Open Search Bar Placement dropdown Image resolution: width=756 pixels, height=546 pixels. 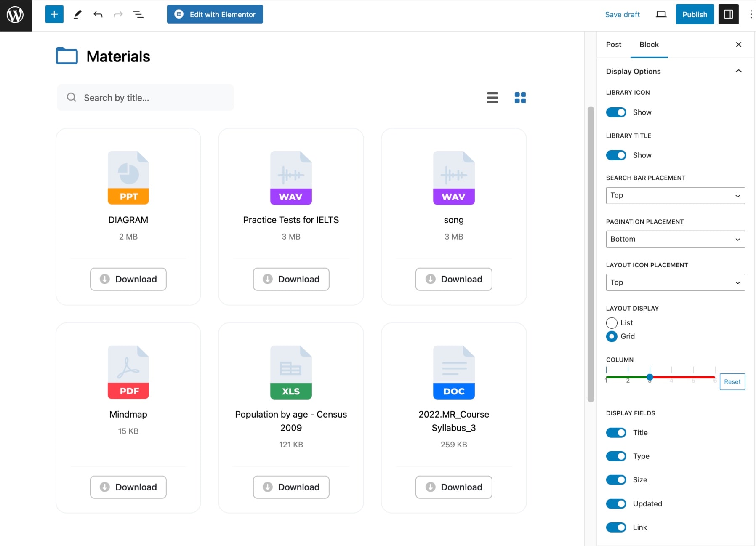coord(675,195)
